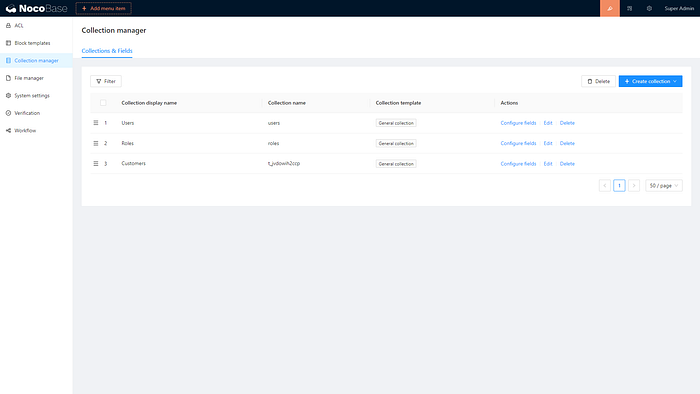Open ACL in the sidebar
This screenshot has height=394, width=700.
36,25
